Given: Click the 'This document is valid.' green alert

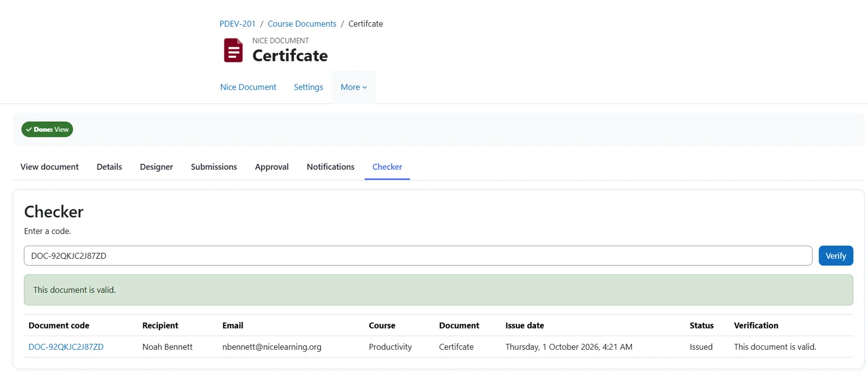Looking at the screenshot, I should point(438,290).
